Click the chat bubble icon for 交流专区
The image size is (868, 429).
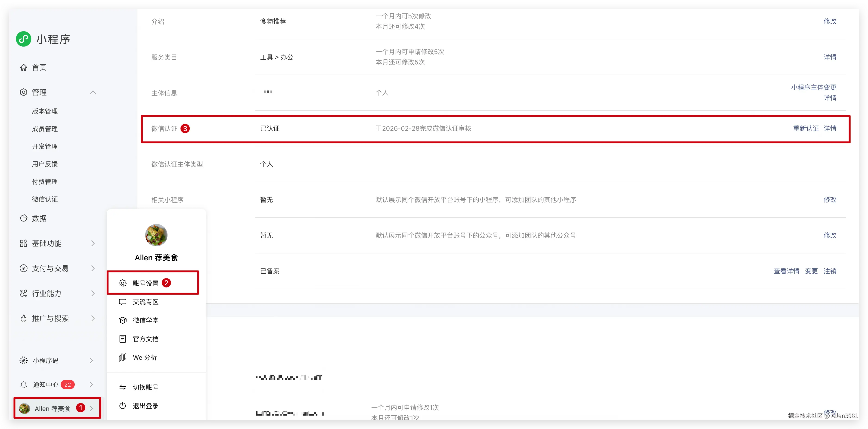click(123, 302)
